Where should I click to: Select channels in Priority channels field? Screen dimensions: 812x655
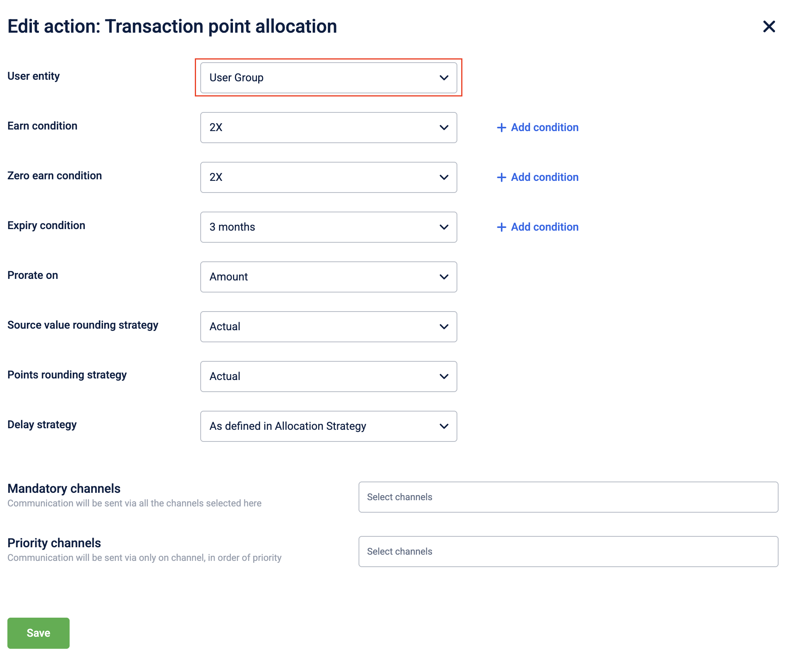[x=568, y=552]
